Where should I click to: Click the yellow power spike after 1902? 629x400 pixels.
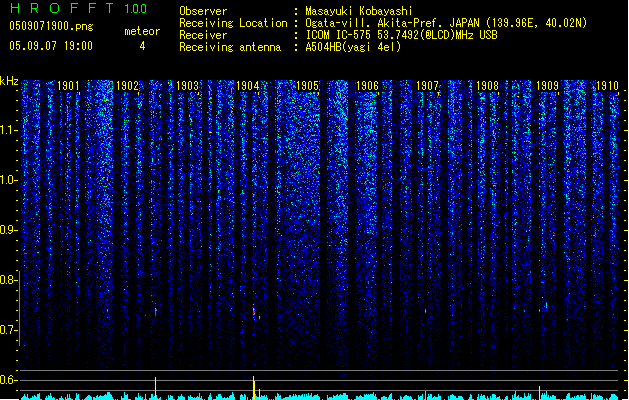point(156,388)
